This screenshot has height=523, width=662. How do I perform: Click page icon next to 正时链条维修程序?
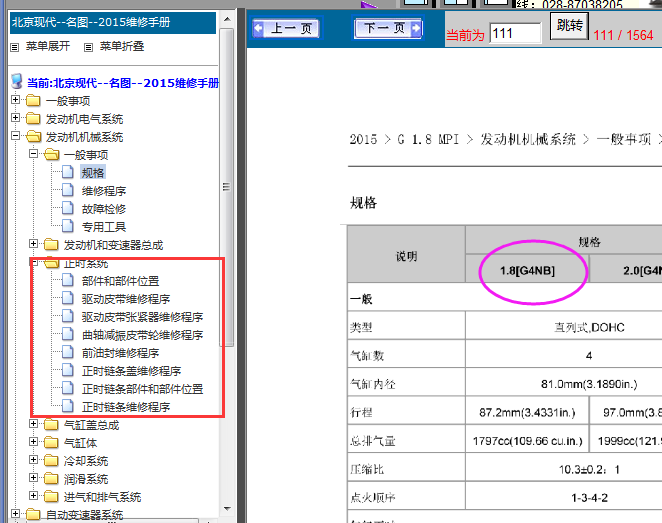[x=68, y=406]
